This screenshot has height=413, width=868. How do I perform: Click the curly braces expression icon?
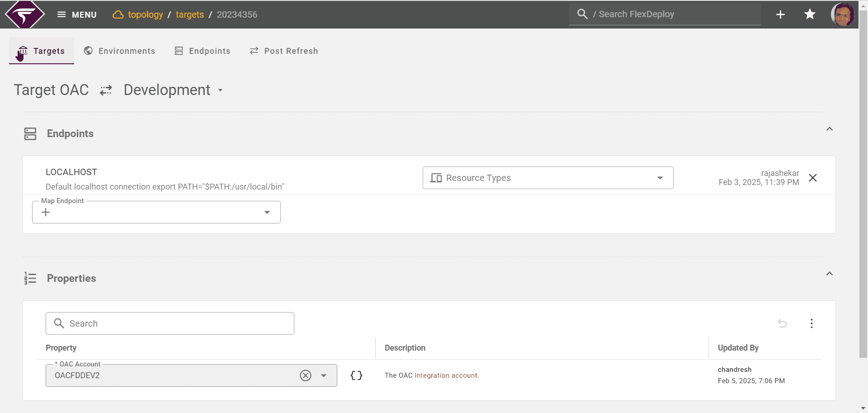pyautogui.click(x=356, y=375)
